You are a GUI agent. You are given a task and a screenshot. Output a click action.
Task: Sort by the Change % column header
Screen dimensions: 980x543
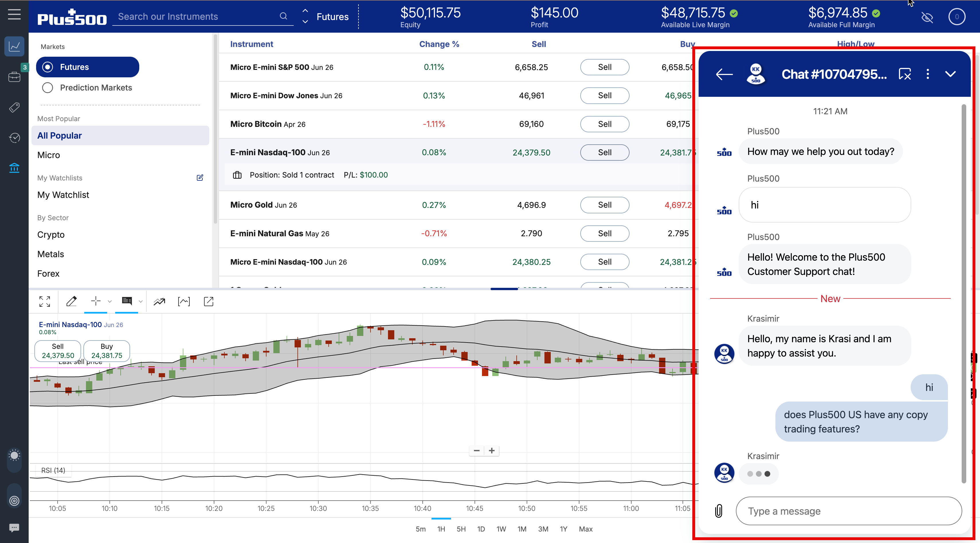[439, 44]
